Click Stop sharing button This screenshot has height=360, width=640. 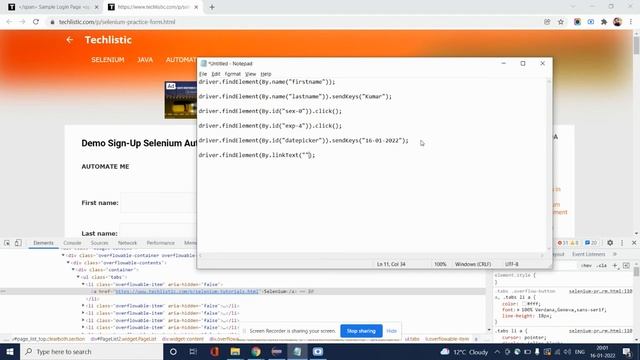[x=361, y=331]
